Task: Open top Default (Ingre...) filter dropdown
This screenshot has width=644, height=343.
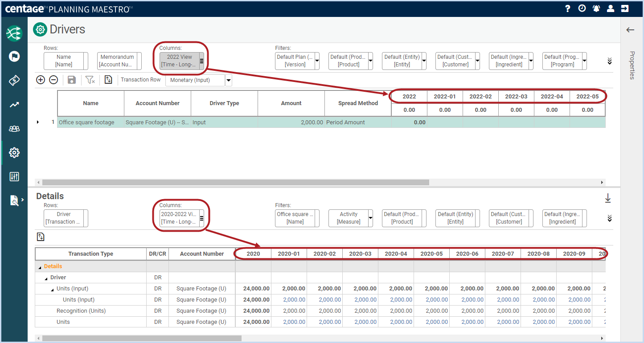Action: 531,61
